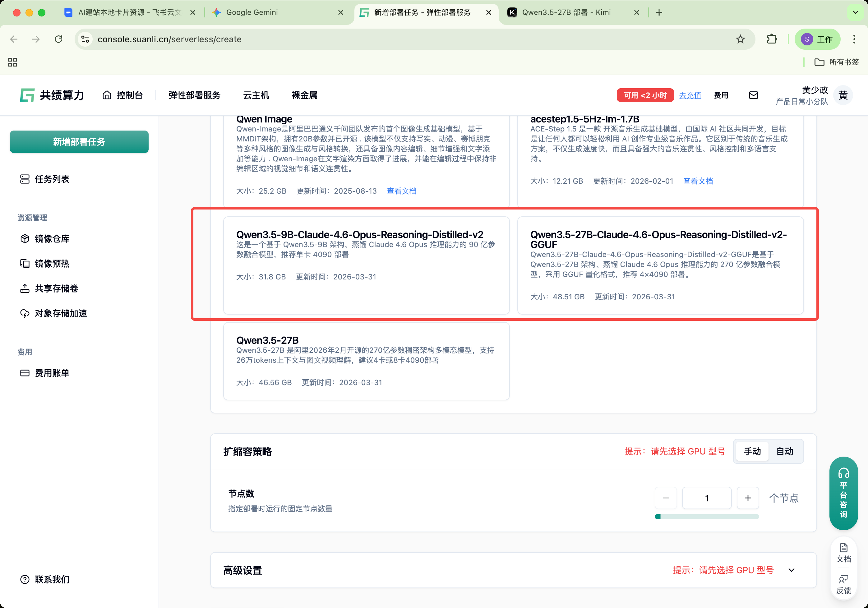Open browser extensions puzzle icon
Screen dimensions: 868x608
(772, 39)
